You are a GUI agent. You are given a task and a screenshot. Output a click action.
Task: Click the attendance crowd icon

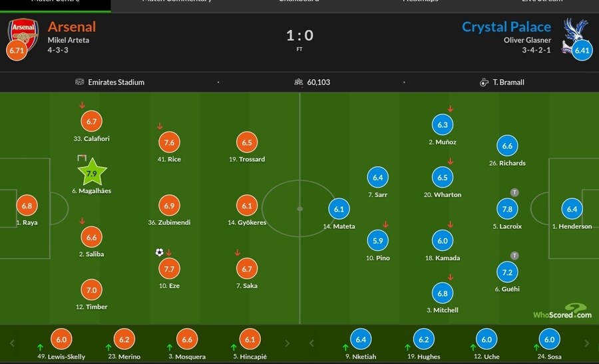pyautogui.click(x=299, y=83)
